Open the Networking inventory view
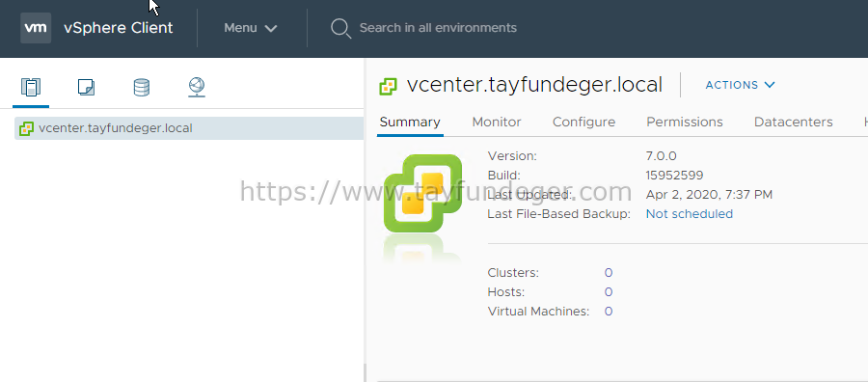868x382 pixels. (x=197, y=87)
